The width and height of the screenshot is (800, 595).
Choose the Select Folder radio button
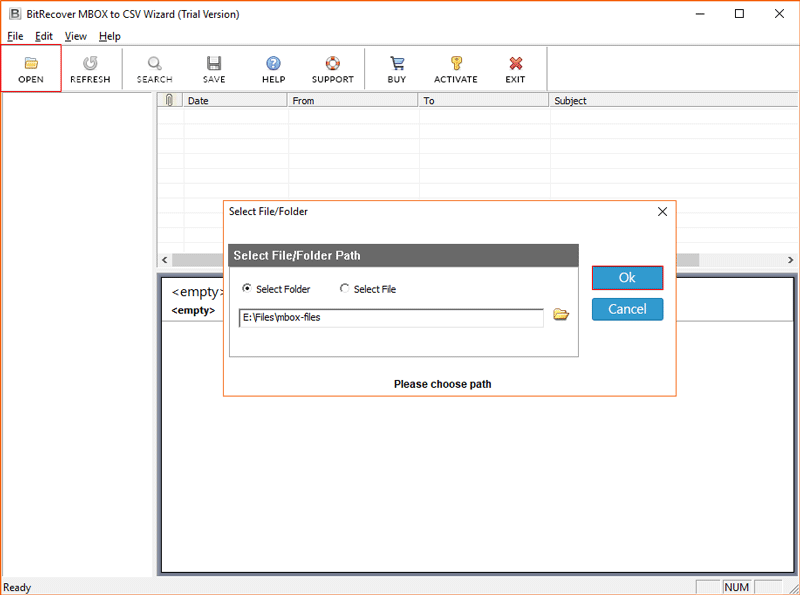tap(247, 288)
